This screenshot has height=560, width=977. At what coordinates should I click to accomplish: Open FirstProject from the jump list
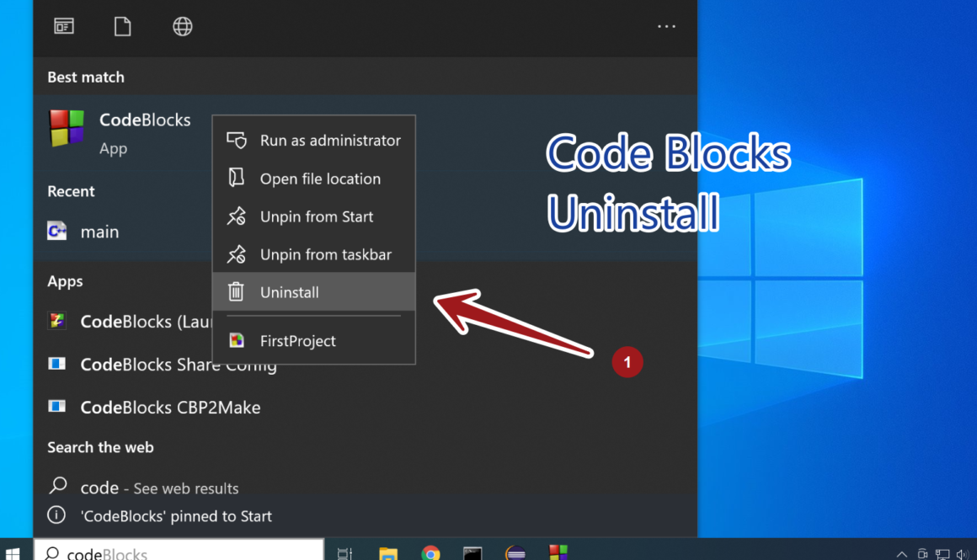coord(297,341)
